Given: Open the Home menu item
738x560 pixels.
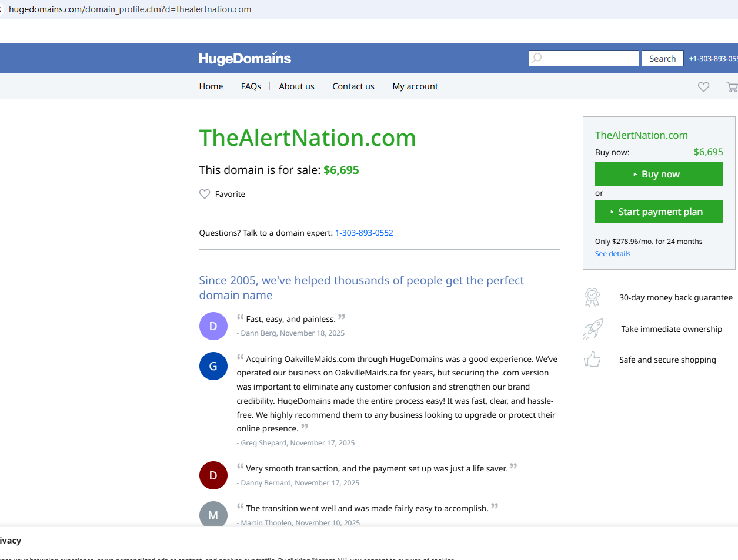Looking at the screenshot, I should coord(211,86).
